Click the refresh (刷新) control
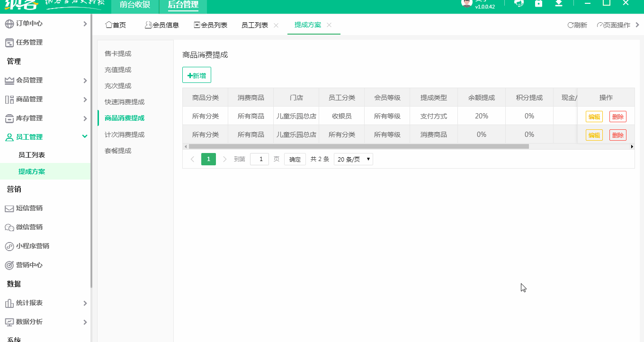 click(577, 25)
